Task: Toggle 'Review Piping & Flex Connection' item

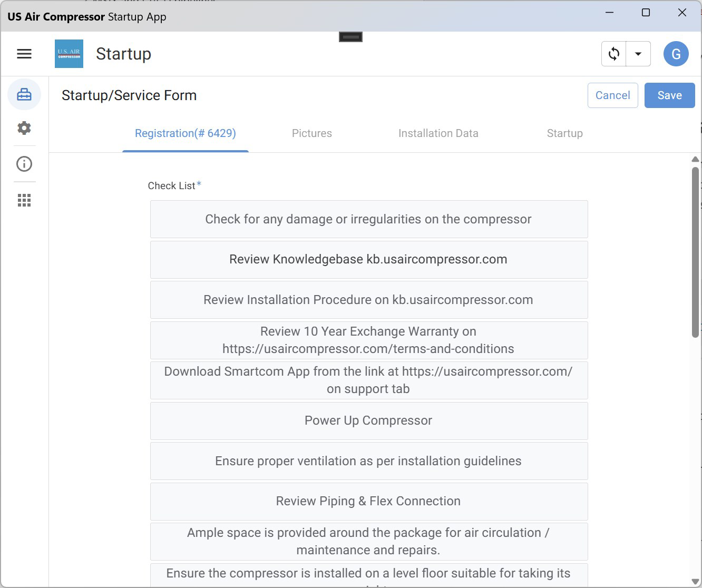Action: [369, 502]
